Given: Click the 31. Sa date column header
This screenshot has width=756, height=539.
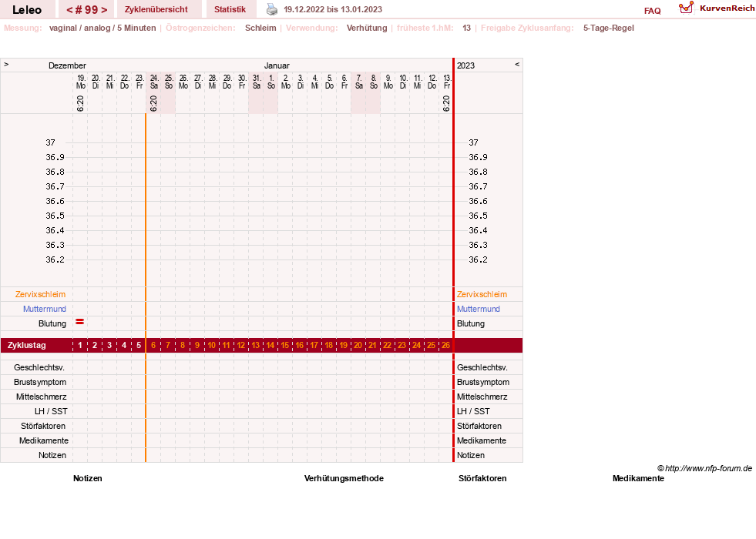Looking at the screenshot, I should click(x=257, y=82).
